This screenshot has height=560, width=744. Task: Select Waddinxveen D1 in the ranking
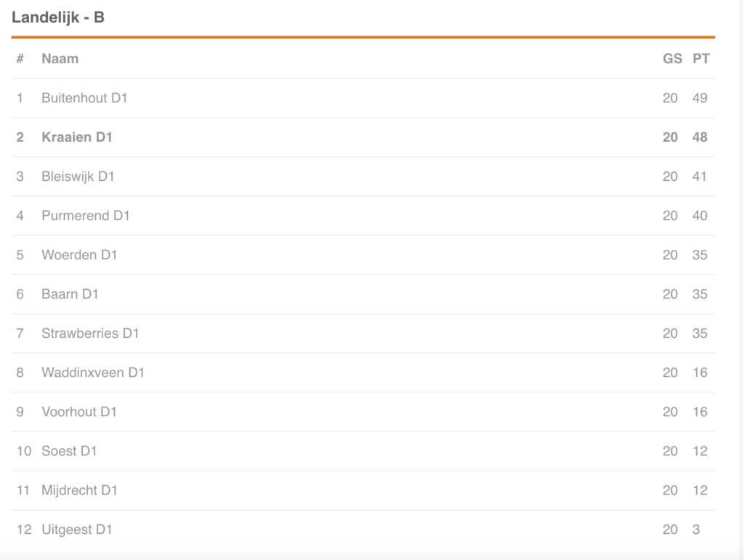click(x=93, y=373)
